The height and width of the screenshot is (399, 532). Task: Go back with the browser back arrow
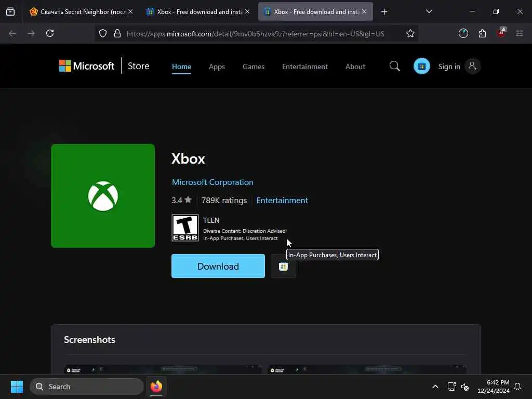click(12, 33)
